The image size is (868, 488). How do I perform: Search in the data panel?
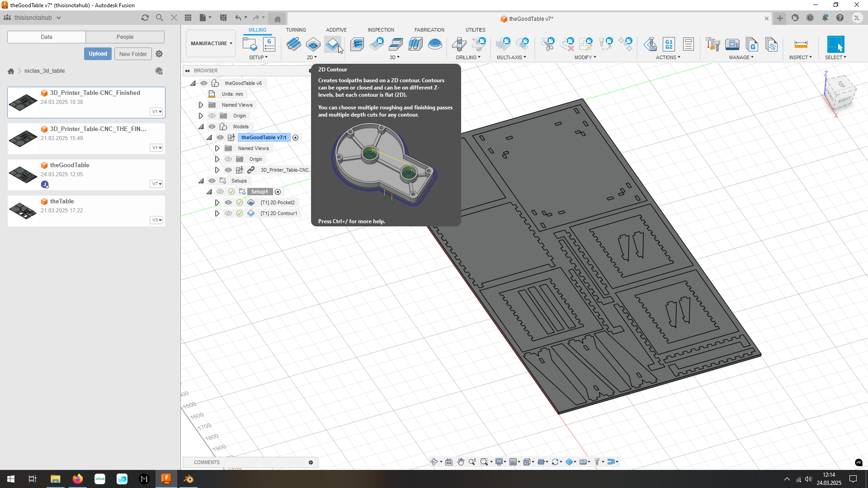click(160, 18)
